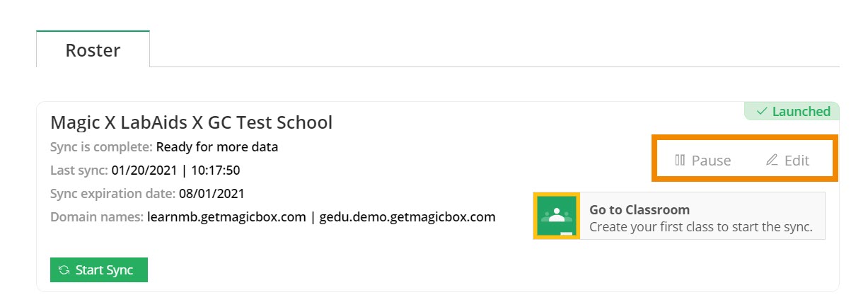Click the gedu.demo.getmagicbox.com domain name
This screenshot has width=868, height=307.
coord(407,216)
